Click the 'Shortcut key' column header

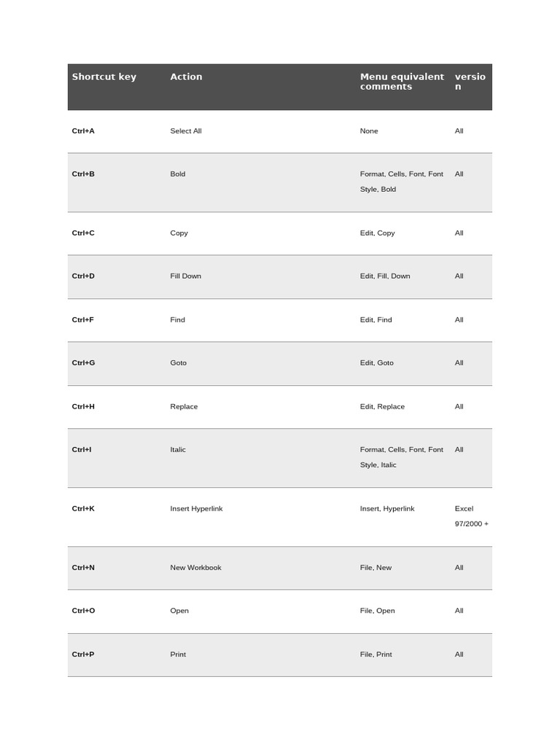tap(104, 77)
